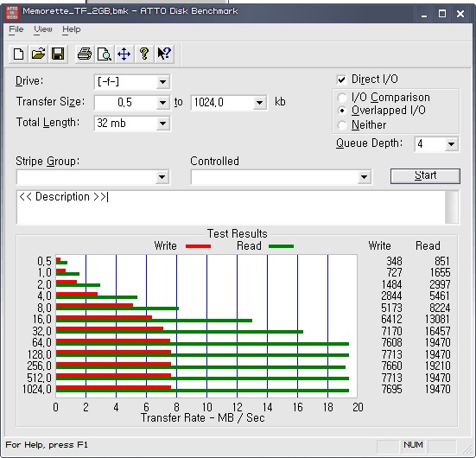Open the File menu
The height and width of the screenshot is (458, 476).
click(16, 29)
